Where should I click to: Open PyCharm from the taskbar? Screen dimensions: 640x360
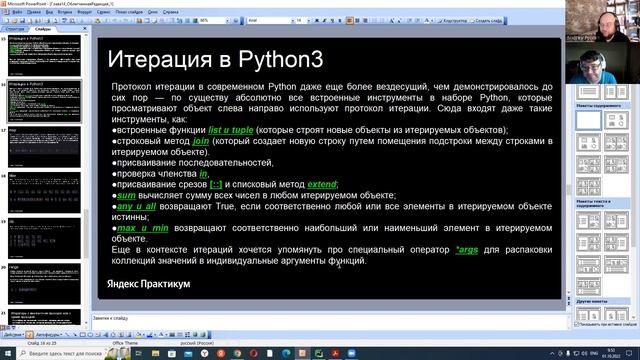click(319, 353)
